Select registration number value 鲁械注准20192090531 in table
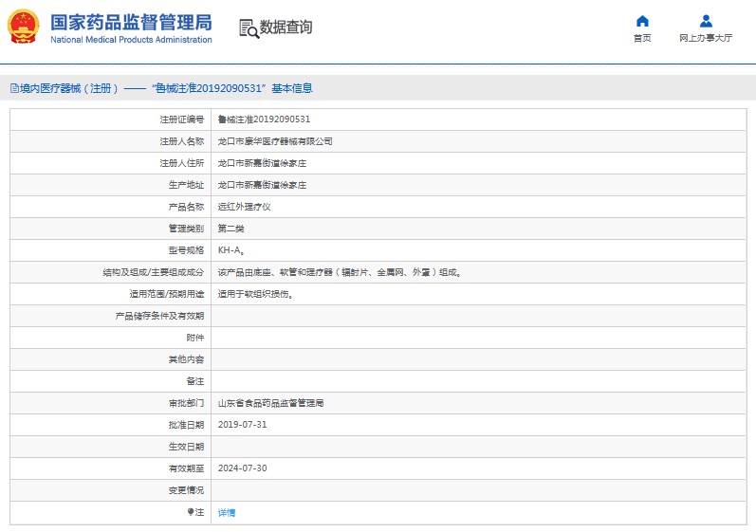756x532 pixels. pyautogui.click(x=264, y=119)
